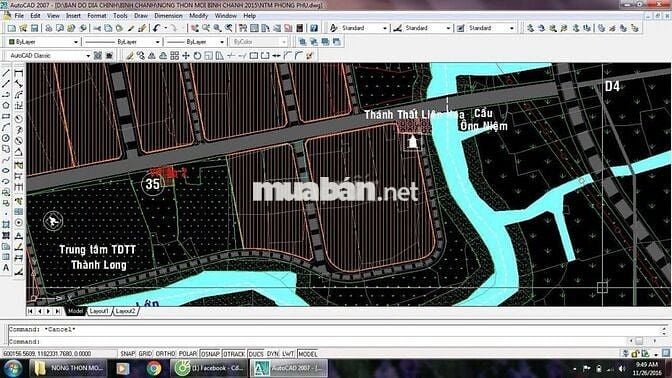672x378 pixels.
Task: Open the QuickCalc calculator icon
Action: click(x=300, y=28)
